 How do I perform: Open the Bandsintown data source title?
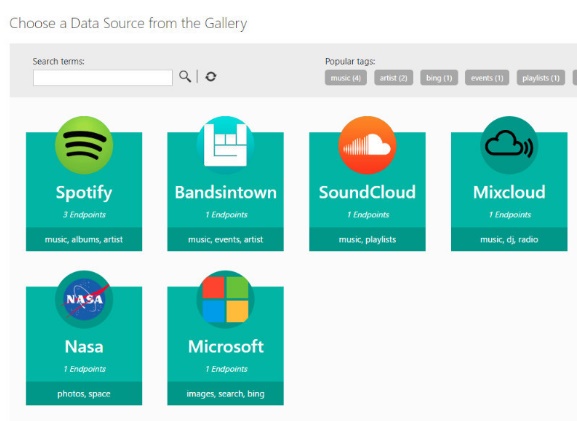pos(226,192)
